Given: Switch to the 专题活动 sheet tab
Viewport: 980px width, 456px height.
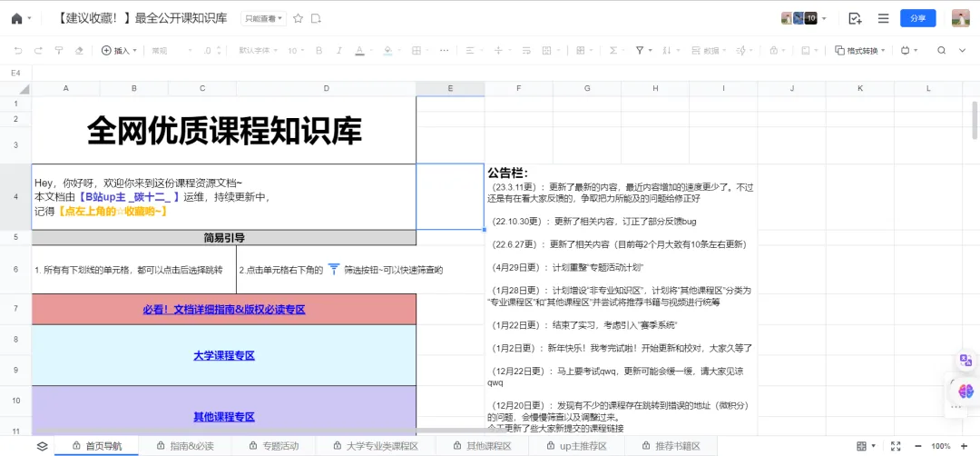Looking at the screenshot, I should point(274,446).
